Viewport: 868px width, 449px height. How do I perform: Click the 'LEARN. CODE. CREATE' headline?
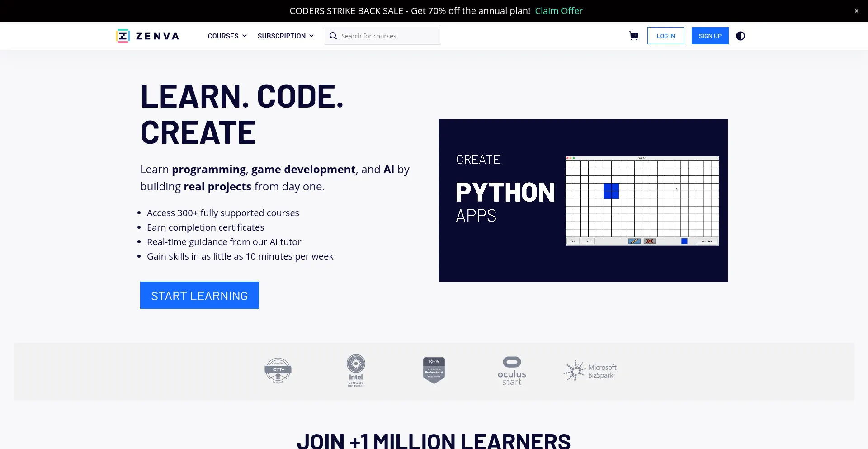click(x=242, y=114)
